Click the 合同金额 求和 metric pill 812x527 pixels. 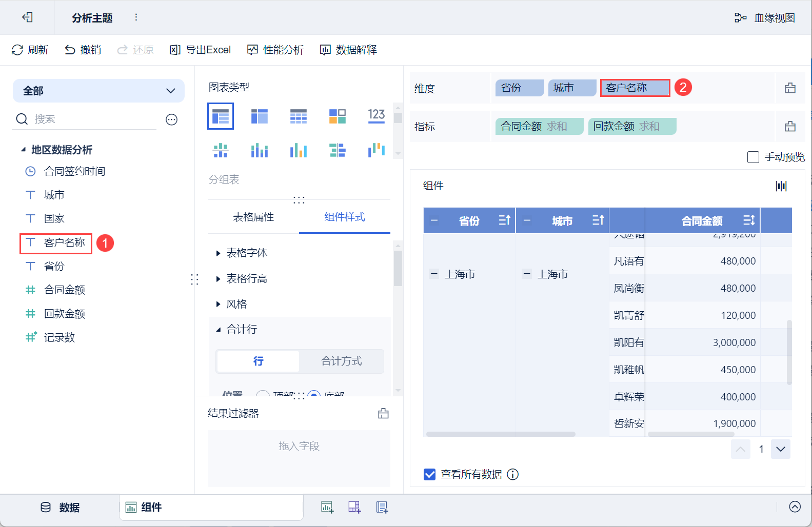coord(540,127)
